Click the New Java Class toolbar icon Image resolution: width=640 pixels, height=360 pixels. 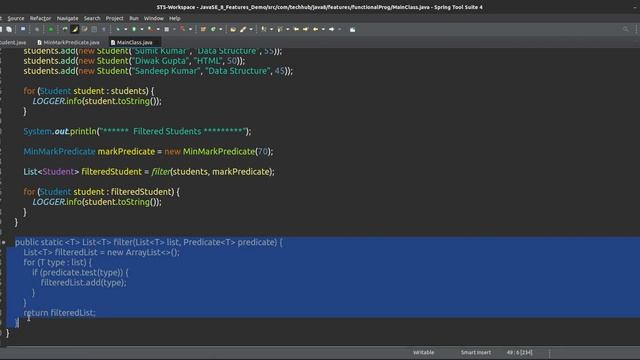click(213, 29)
